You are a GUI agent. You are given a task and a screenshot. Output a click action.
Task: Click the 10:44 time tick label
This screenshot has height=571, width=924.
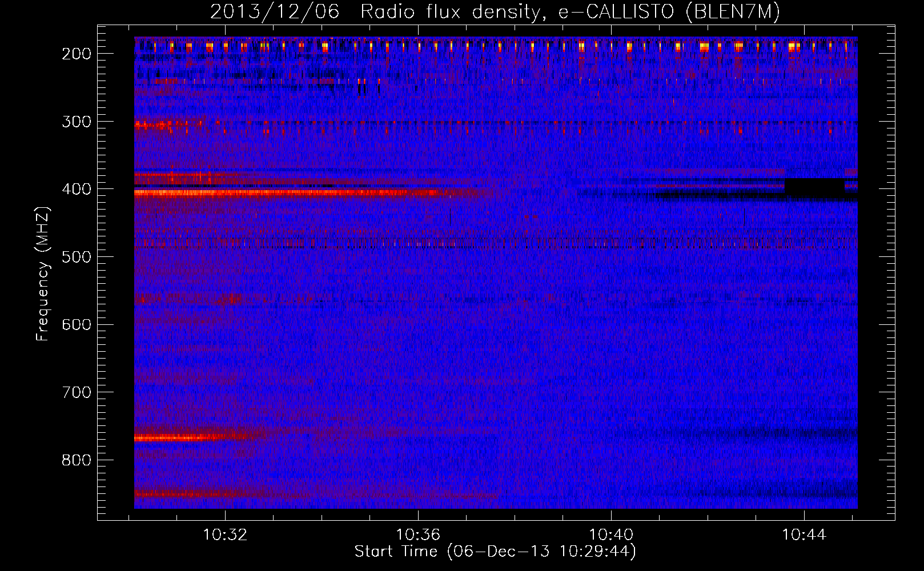804,535
